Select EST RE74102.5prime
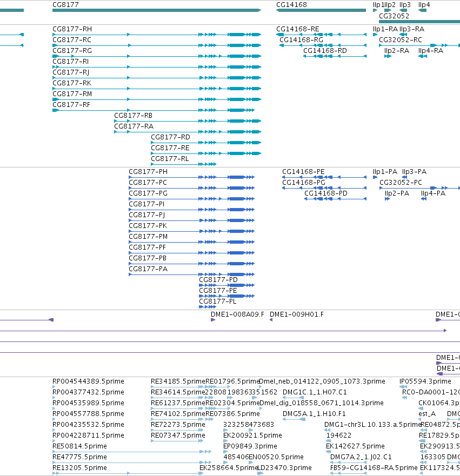 coord(178,414)
